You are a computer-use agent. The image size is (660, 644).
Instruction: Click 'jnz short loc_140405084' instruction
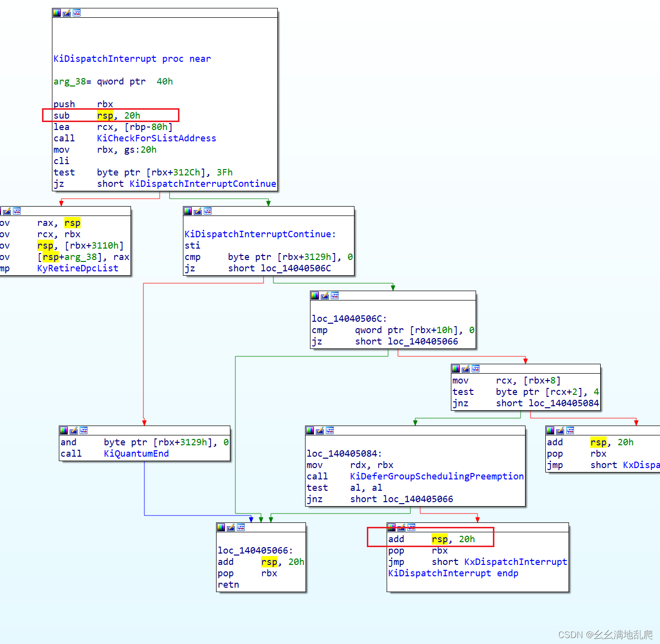tap(526, 403)
